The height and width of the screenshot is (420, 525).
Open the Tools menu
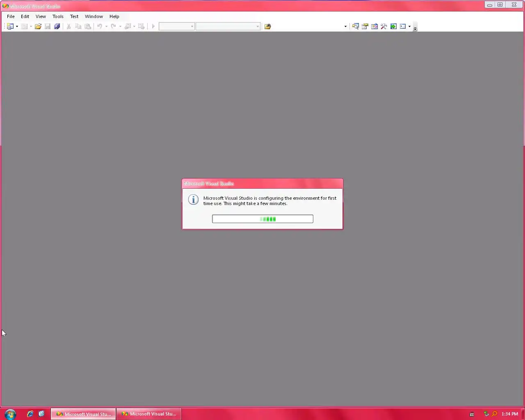(58, 16)
